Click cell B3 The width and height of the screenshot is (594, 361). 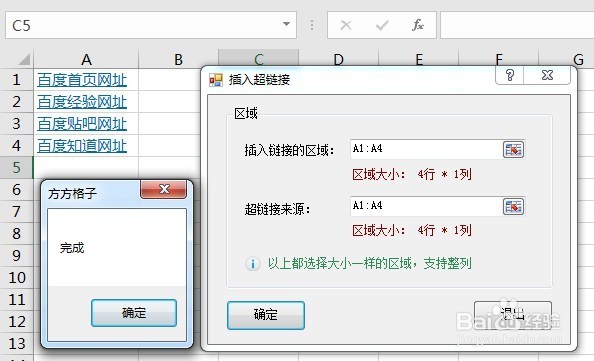click(170, 124)
